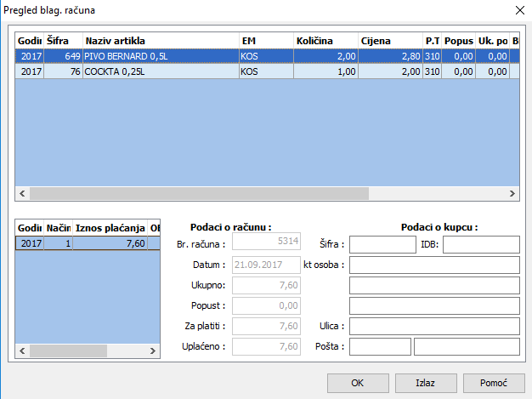Select the PIVO BERNARD 0,5L row
532x399 pixels.
(x=161, y=56)
